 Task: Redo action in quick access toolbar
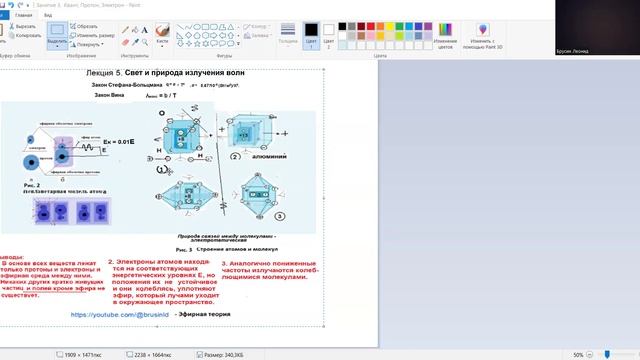coord(20,5)
